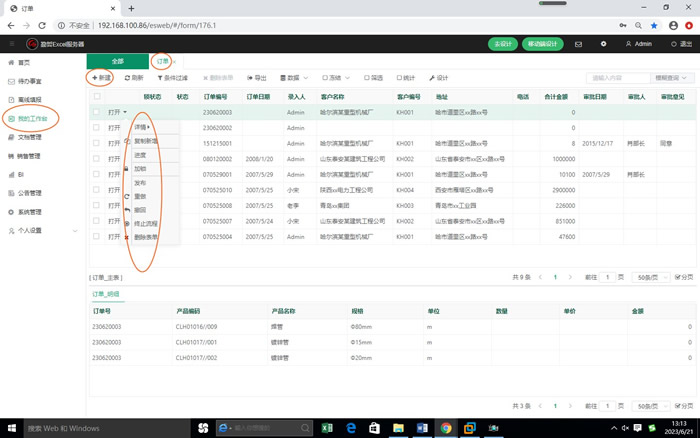
Task: Launch Excel from the Windows taskbar
Action: (x=326, y=427)
